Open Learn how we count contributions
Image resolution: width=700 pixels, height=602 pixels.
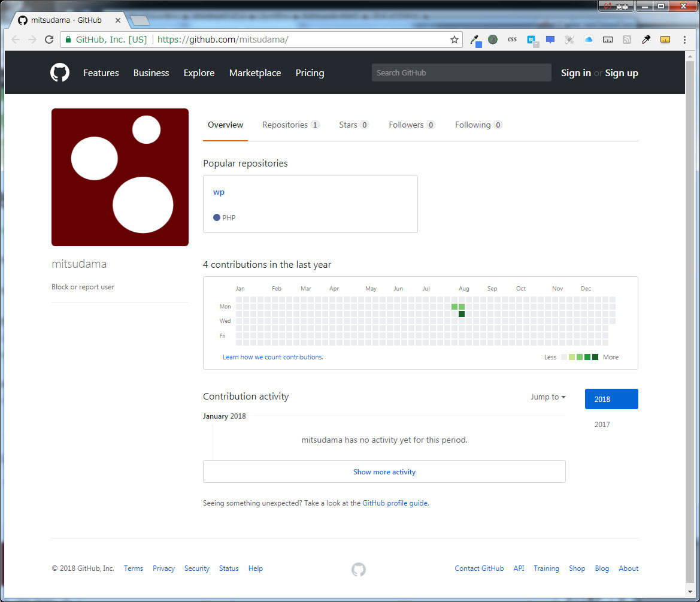tap(273, 357)
